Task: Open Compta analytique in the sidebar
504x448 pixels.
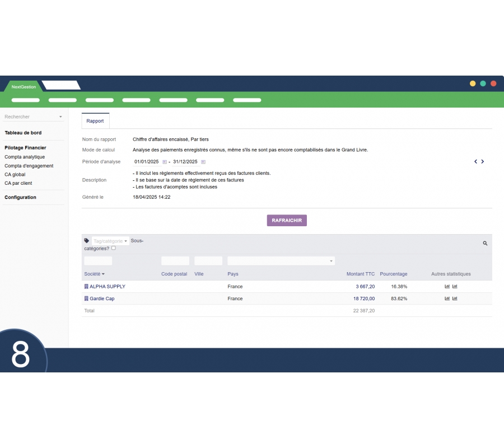Action: click(x=25, y=157)
